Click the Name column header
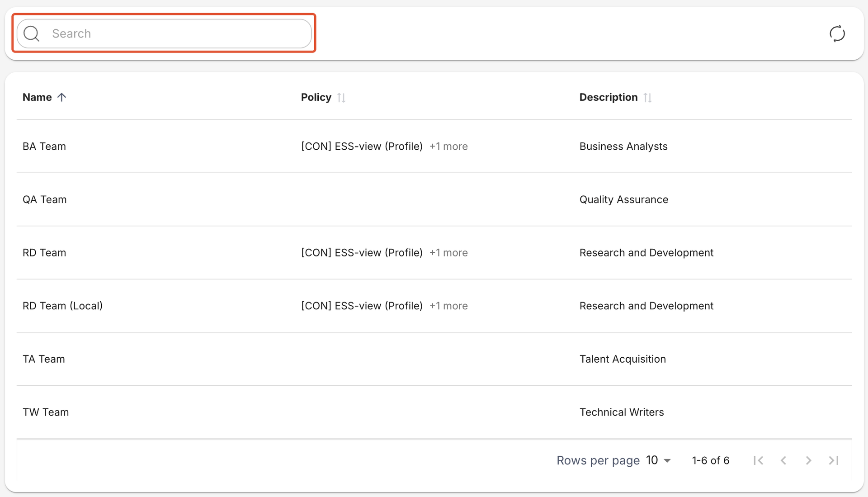The height and width of the screenshot is (497, 868). [37, 97]
